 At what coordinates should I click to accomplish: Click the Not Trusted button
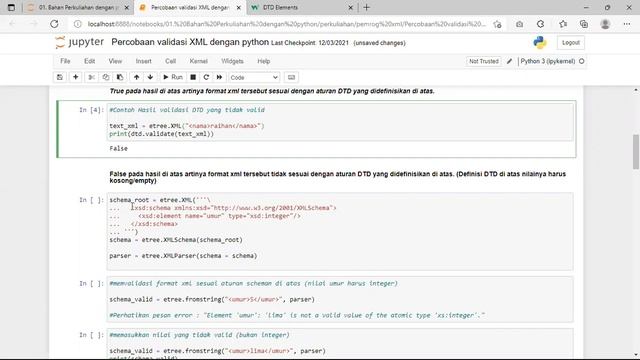click(x=484, y=61)
